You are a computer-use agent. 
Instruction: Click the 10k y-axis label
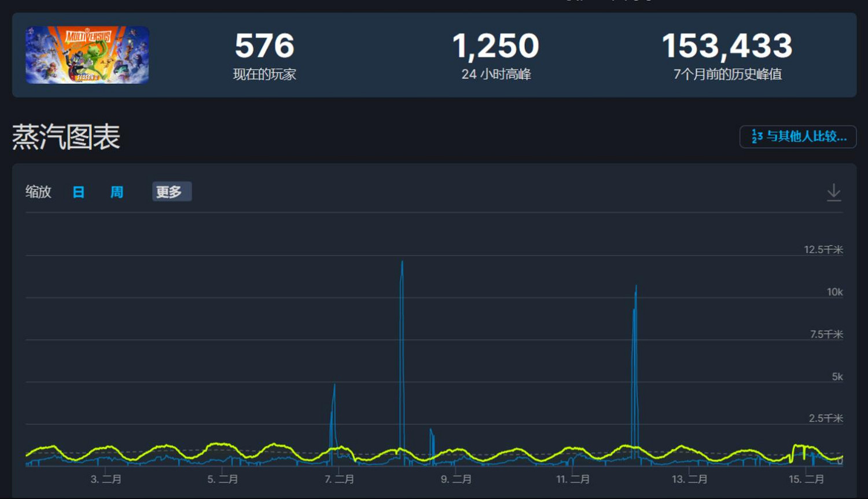834,292
